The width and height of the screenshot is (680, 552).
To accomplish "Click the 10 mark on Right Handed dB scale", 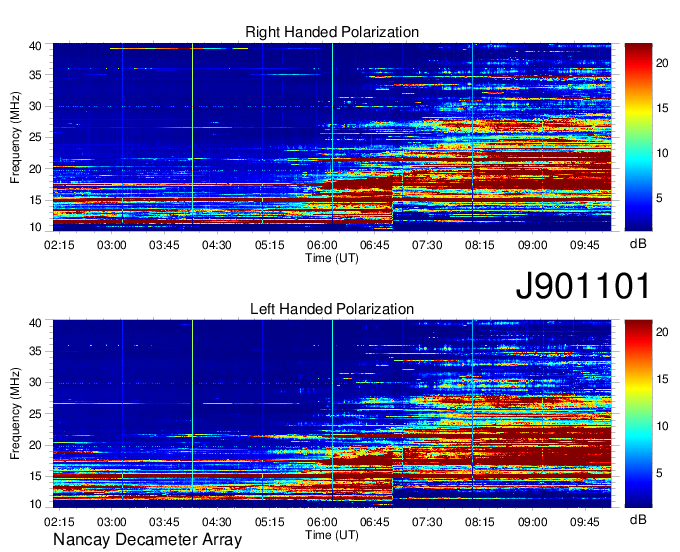I will pos(662,154).
